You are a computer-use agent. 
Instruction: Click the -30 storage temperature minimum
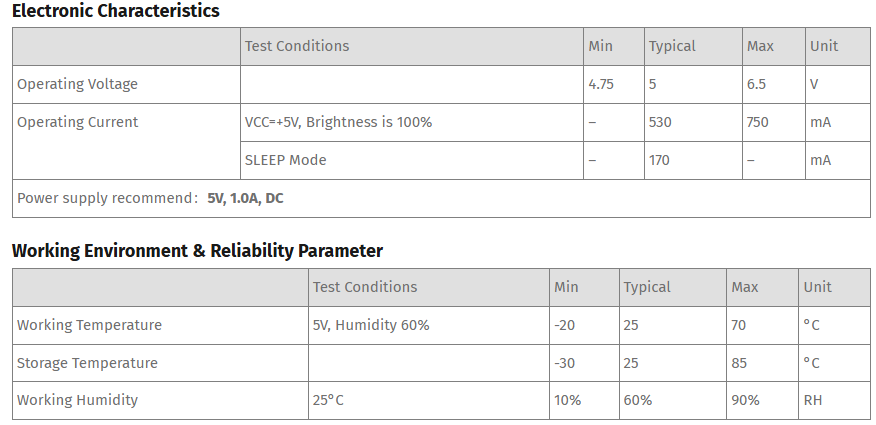point(564,363)
